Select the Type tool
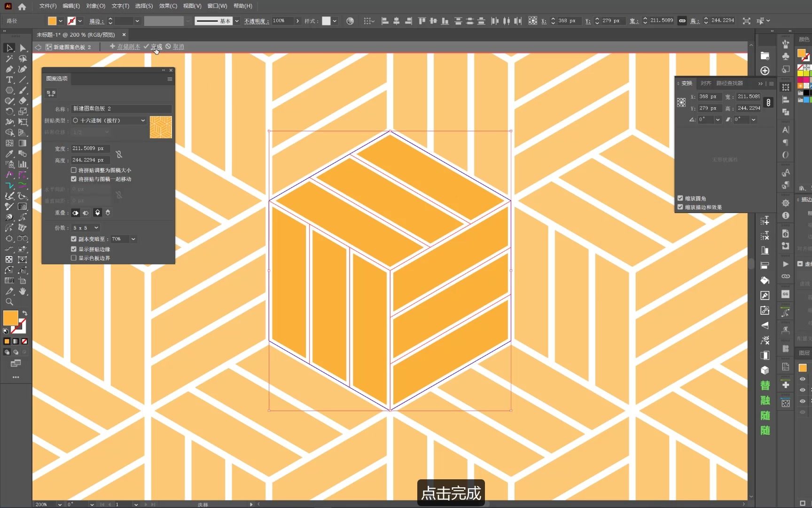The height and width of the screenshot is (508, 812). tap(9, 80)
